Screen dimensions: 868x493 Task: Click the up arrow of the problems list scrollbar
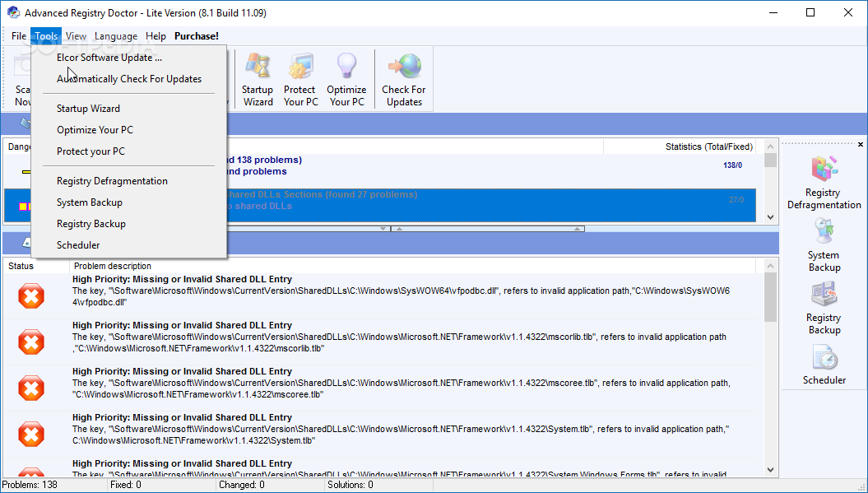[x=771, y=267]
